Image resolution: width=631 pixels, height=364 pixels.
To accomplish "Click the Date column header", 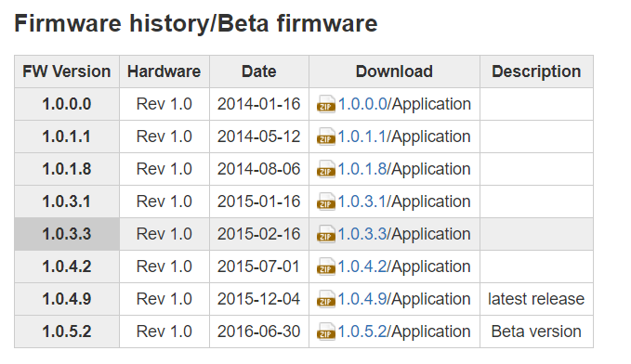I will click(x=259, y=71).
